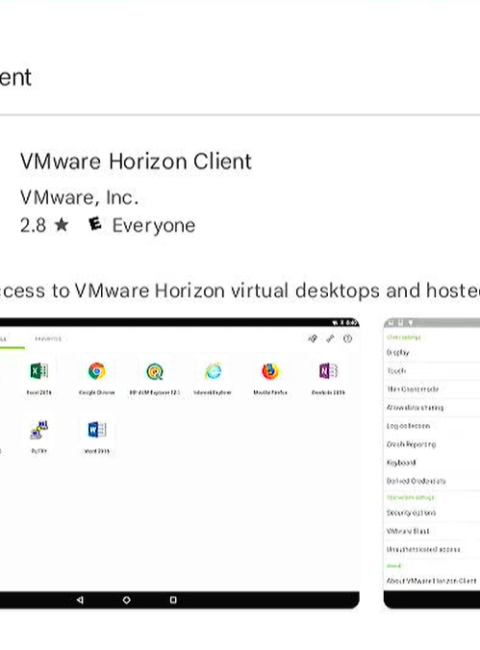This screenshot has width=480, height=650.
Task: Click the disconnect link icon in app toolbar
Action: [330, 339]
